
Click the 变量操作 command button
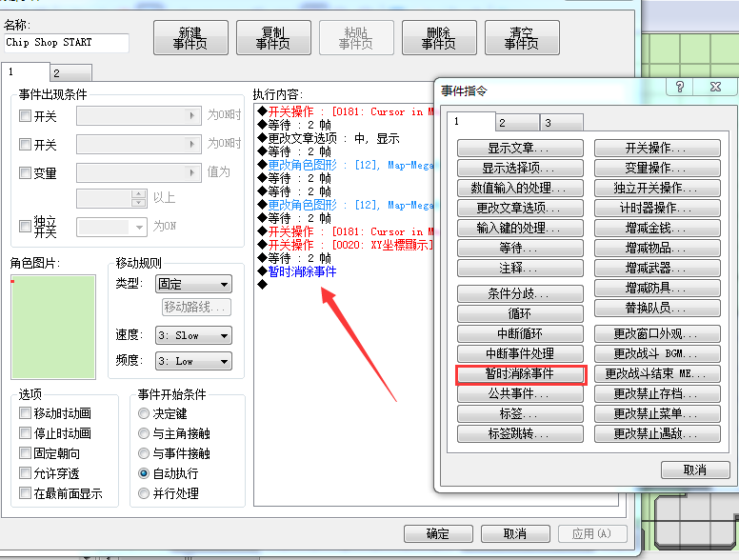click(657, 168)
